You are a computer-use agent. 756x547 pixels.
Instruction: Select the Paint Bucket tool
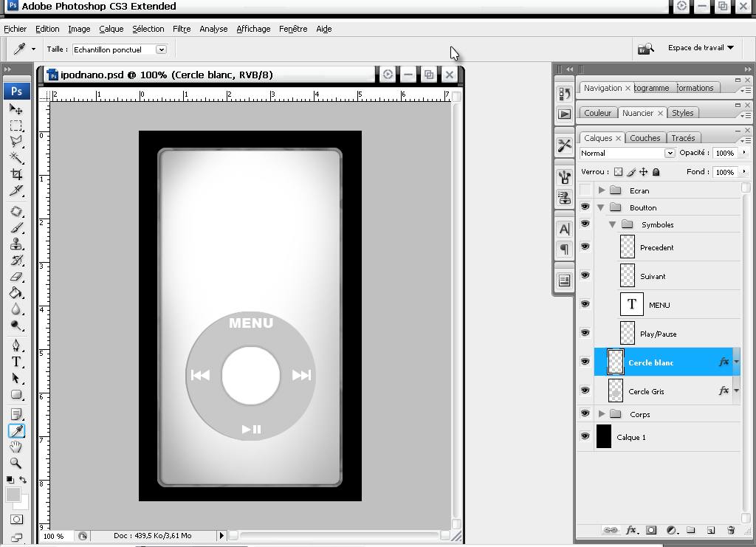(16, 293)
